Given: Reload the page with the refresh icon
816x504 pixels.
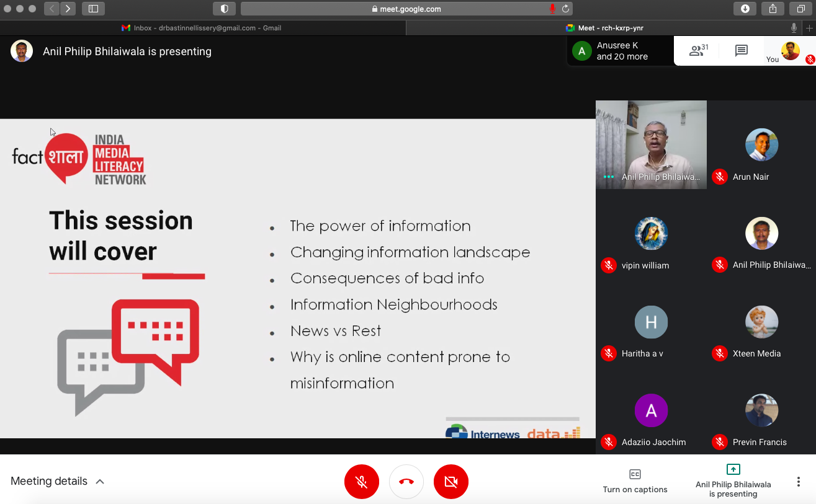Looking at the screenshot, I should point(565,9).
